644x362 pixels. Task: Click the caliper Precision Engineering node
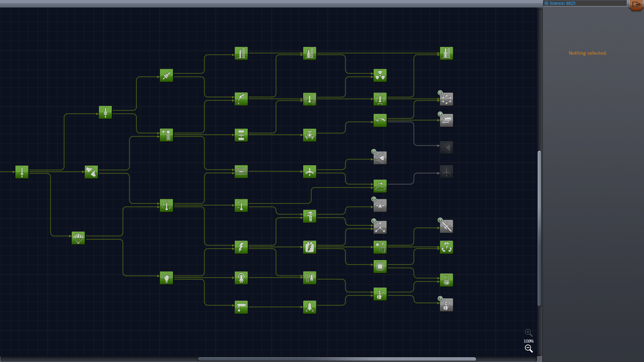click(x=309, y=216)
